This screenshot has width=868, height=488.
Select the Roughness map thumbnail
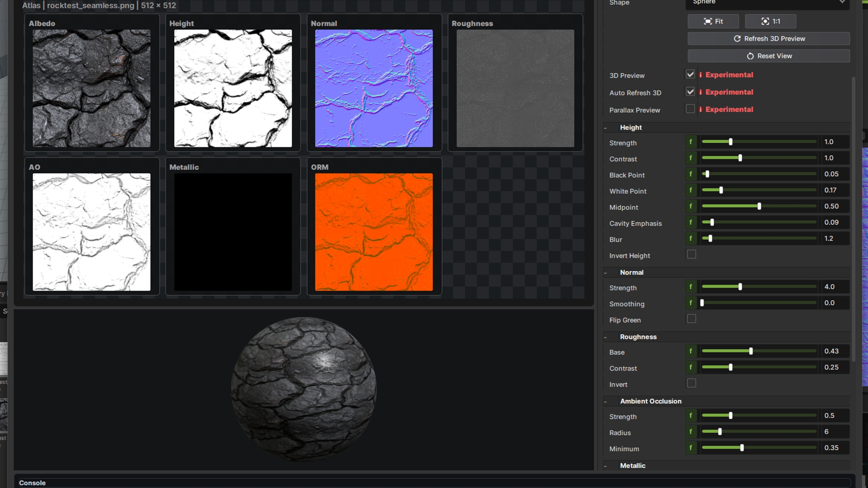coord(515,89)
